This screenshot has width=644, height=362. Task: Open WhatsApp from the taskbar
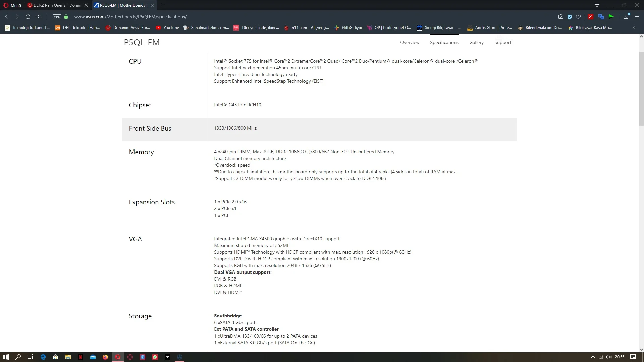point(155,357)
